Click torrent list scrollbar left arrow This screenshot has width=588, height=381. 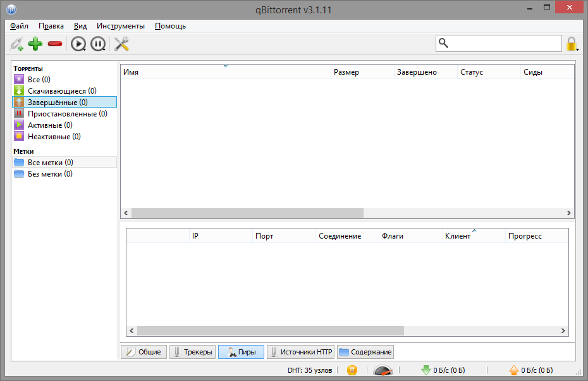coord(126,213)
